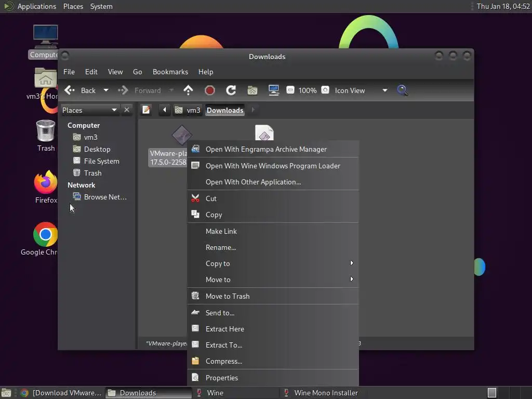Select Cut in context menu
The width and height of the screenshot is (532, 399).
pos(273,198)
